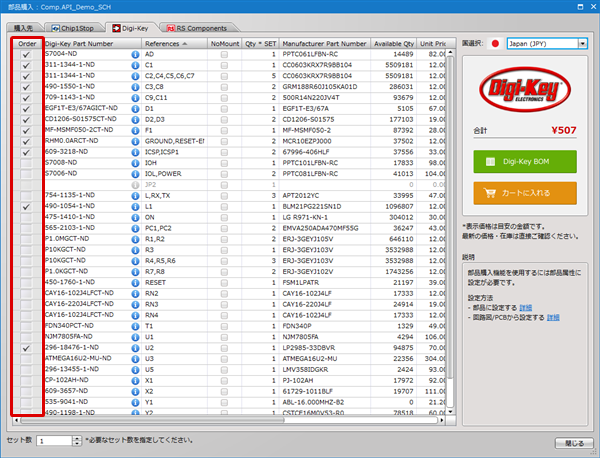This screenshot has height=458, width=600.
Task: Open info icon for 296-18476-1-ND row
Action: tap(135, 348)
